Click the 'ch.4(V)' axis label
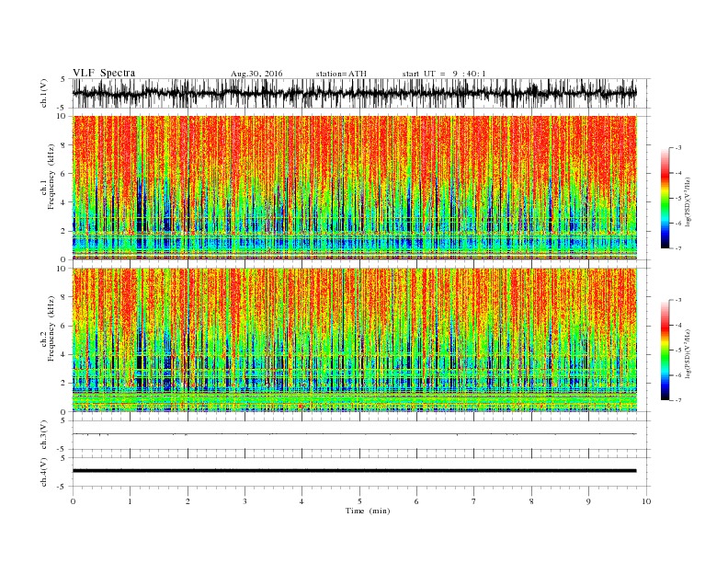 click(44, 472)
